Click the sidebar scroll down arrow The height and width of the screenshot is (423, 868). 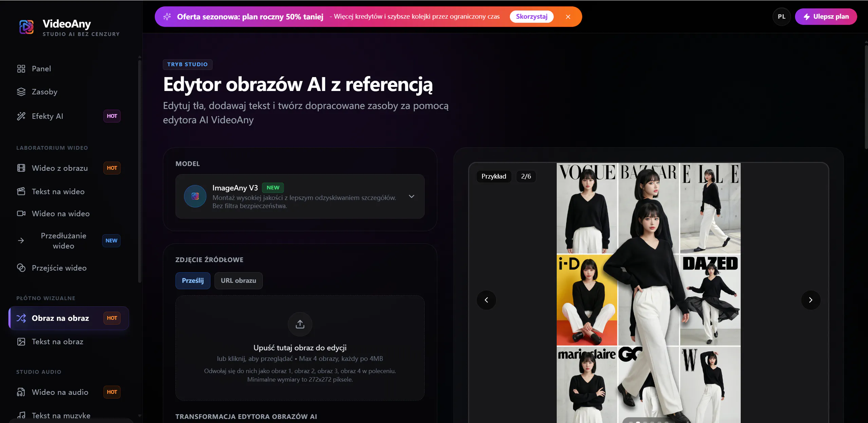[140, 416]
